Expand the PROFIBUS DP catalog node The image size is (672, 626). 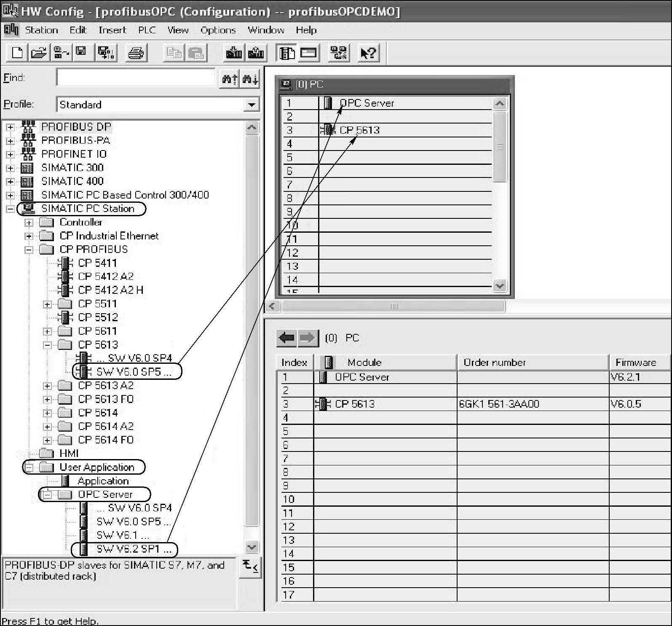10,127
